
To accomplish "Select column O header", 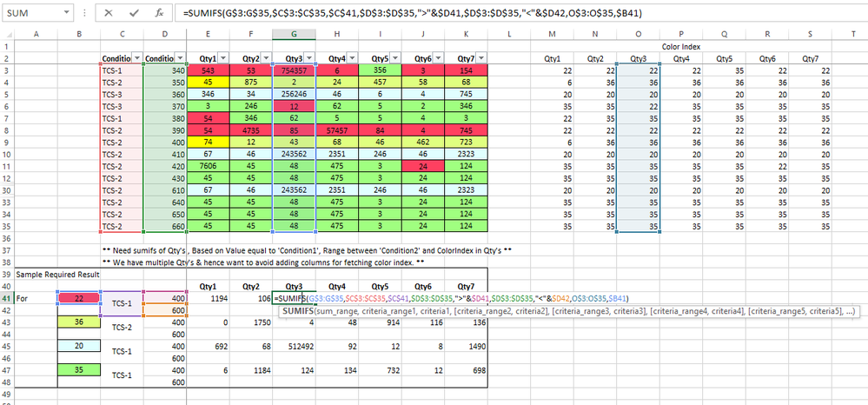I will 639,35.
